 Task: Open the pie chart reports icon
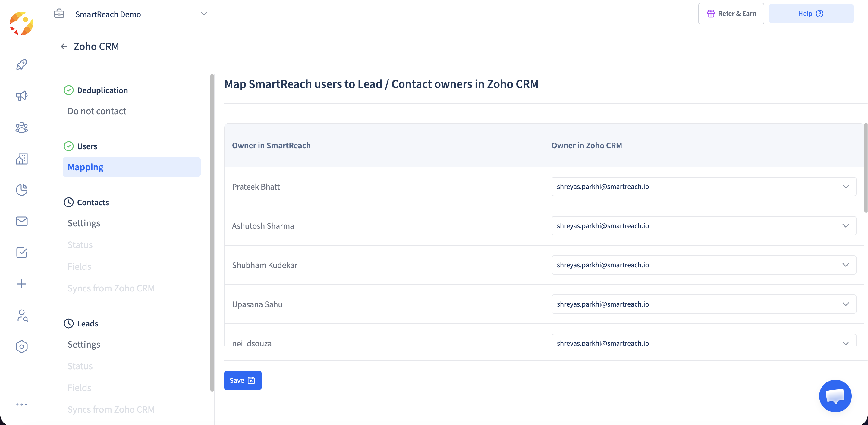pyautogui.click(x=22, y=190)
